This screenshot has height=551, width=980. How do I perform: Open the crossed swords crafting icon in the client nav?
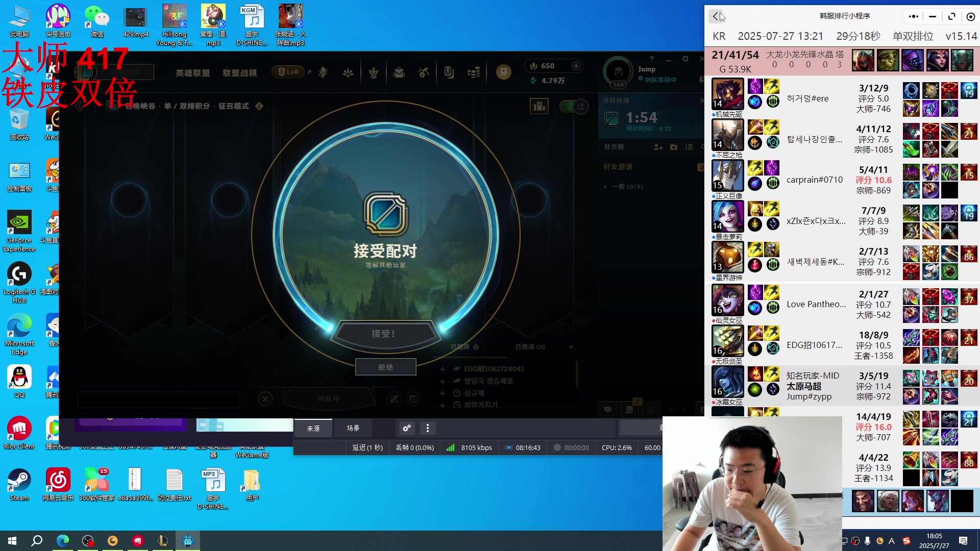click(424, 73)
